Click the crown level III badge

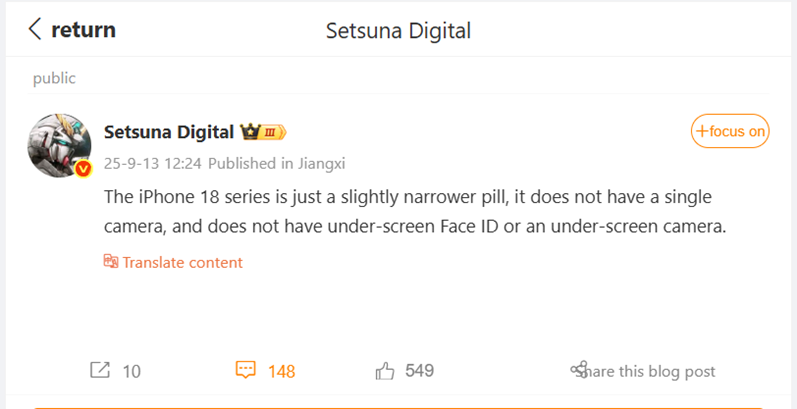(264, 132)
